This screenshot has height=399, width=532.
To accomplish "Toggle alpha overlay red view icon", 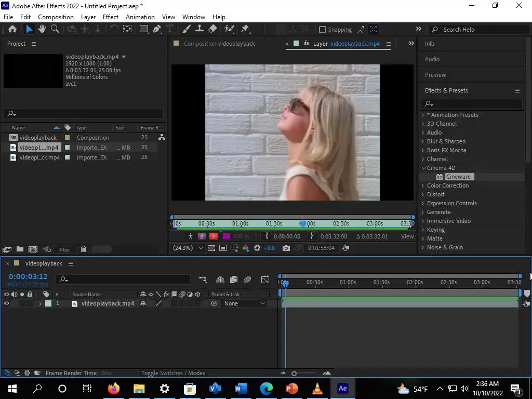I will point(213,236).
